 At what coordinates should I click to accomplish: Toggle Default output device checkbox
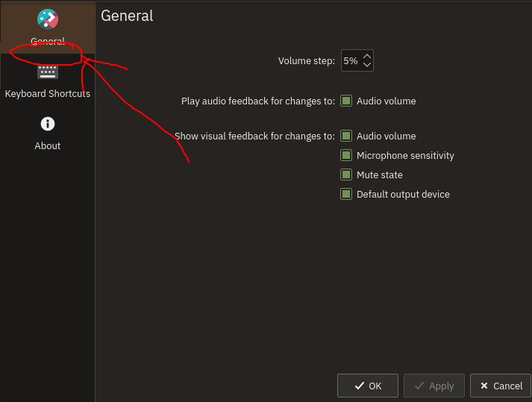click(346, 194)
